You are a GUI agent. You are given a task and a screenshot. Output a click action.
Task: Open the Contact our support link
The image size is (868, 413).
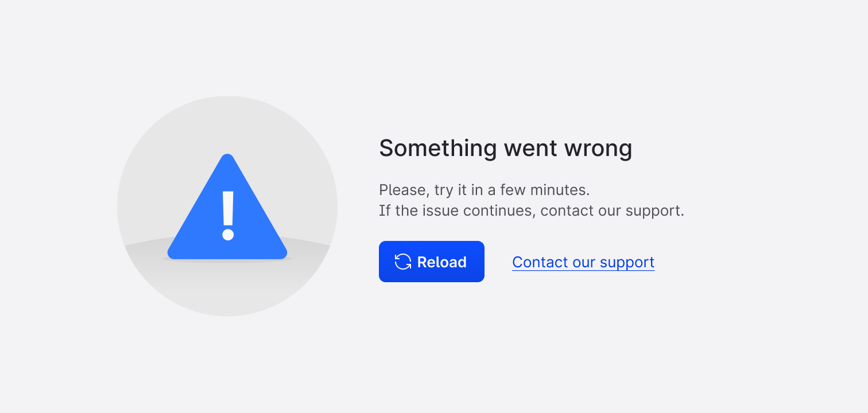point(583,262)
